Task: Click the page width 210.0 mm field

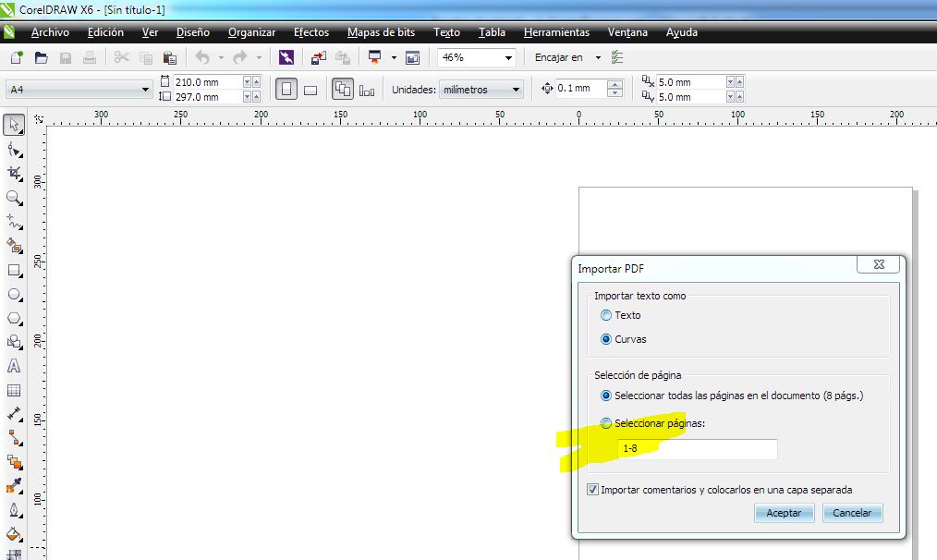Action: tap(208, 82)
